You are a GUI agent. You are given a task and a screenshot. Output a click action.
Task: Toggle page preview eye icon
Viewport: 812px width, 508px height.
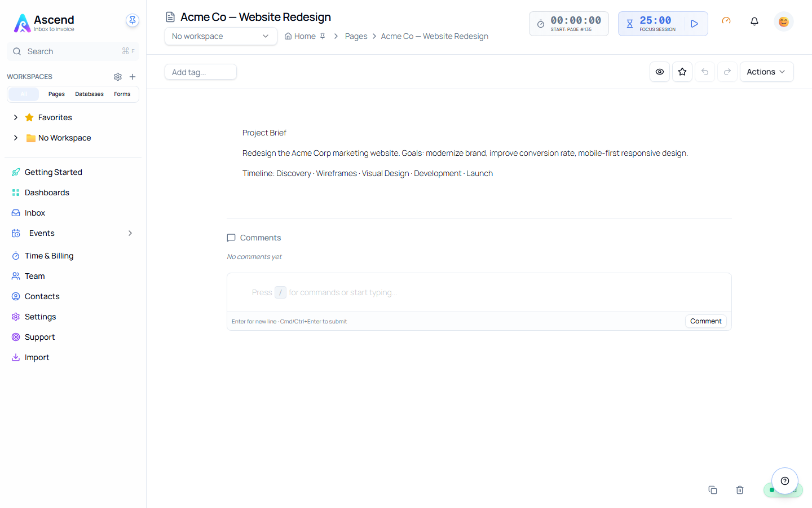(660, 72)
